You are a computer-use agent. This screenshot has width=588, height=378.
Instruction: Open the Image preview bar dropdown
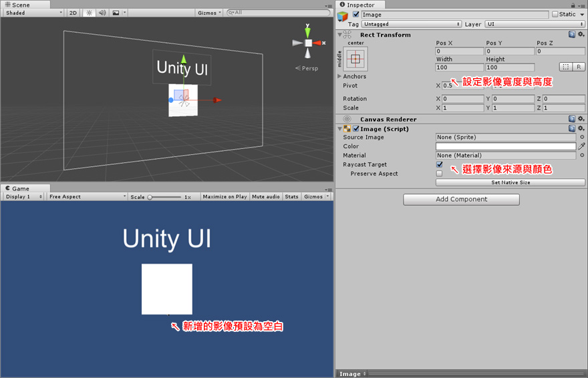click(x=353, y=374)
